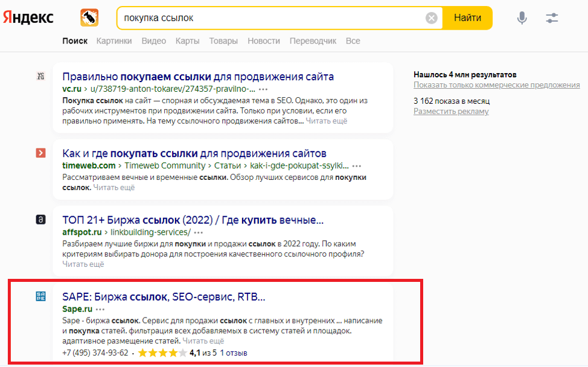The image size is (588, 367).
Task: Open result Правильно покупаем ссылки для продвижения сайта
Action: coord(198,77)
